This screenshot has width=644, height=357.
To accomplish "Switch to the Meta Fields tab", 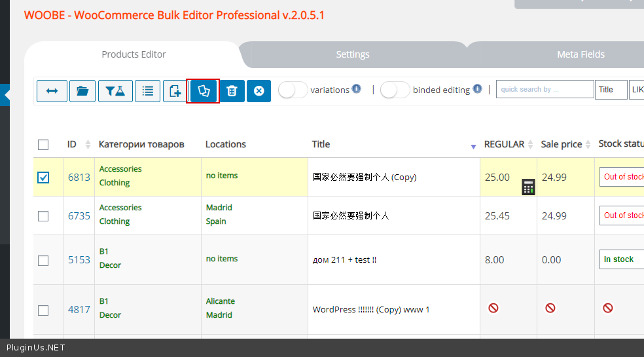I will click(x=581, y=54).
